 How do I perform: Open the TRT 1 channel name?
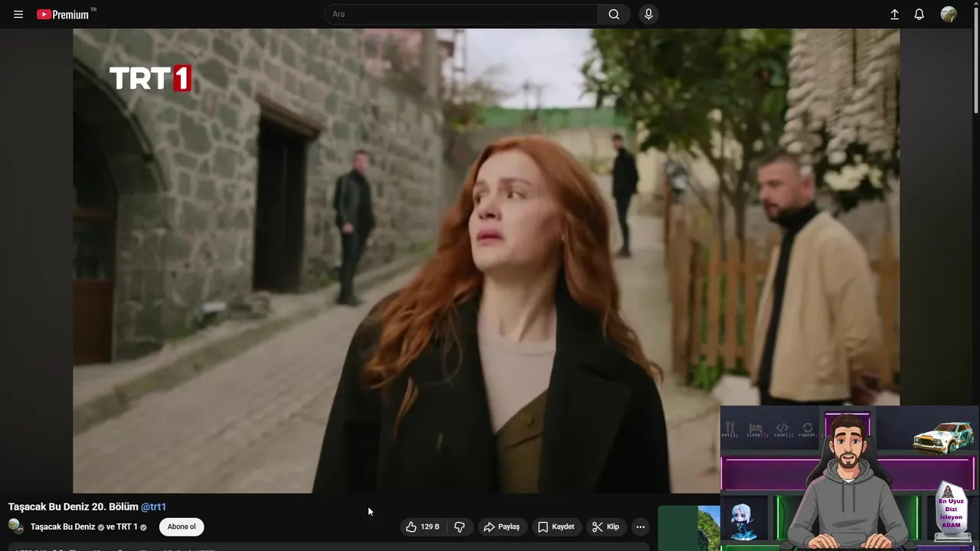point(126,527)
